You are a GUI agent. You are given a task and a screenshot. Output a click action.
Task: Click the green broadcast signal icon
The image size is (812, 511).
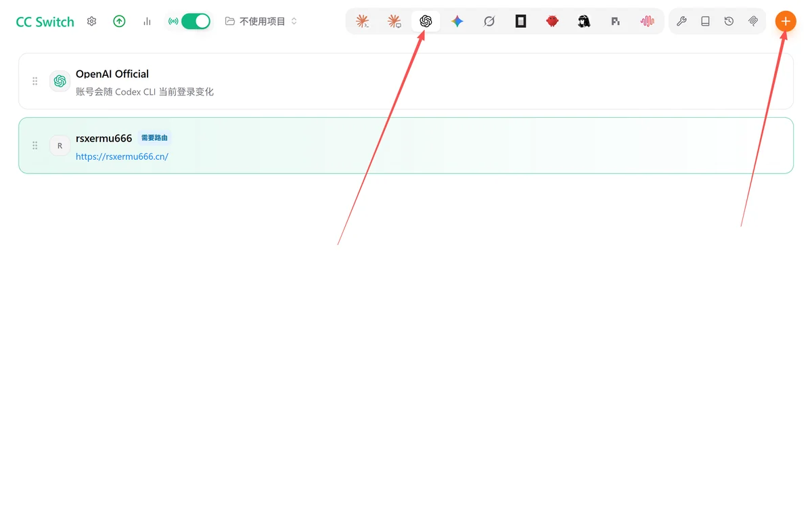point(173,22)
